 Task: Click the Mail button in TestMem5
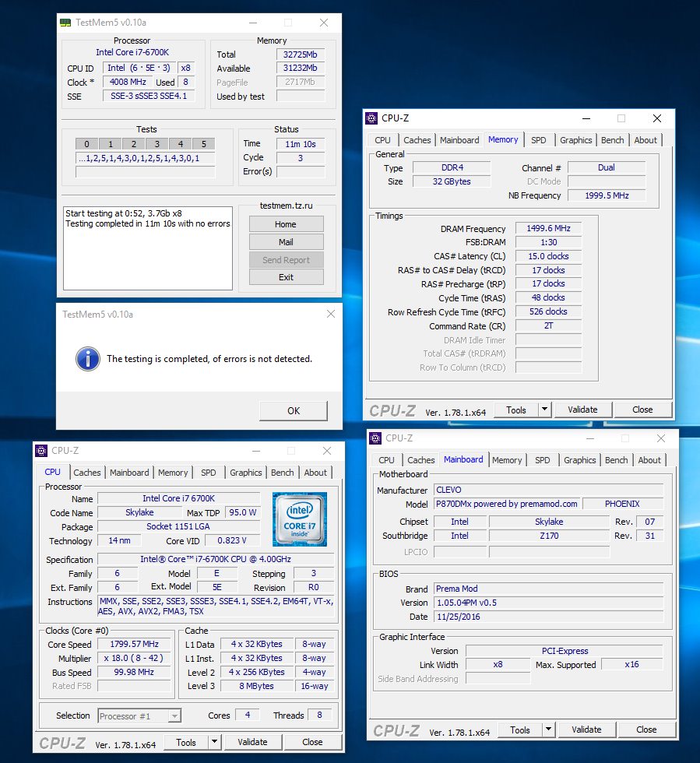click(286, 242)
